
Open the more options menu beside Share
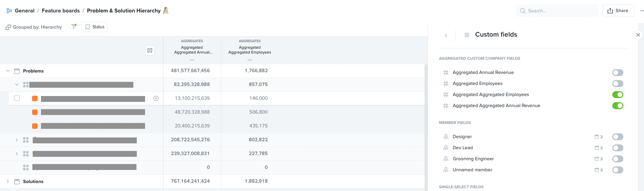[x=642, y=11]
